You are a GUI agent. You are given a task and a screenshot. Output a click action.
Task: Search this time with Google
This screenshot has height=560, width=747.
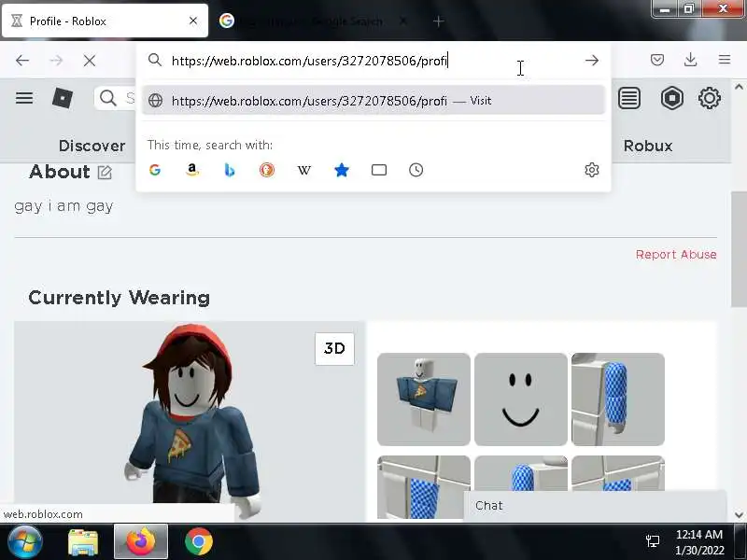pyautogui.click(x=155, y=170)
